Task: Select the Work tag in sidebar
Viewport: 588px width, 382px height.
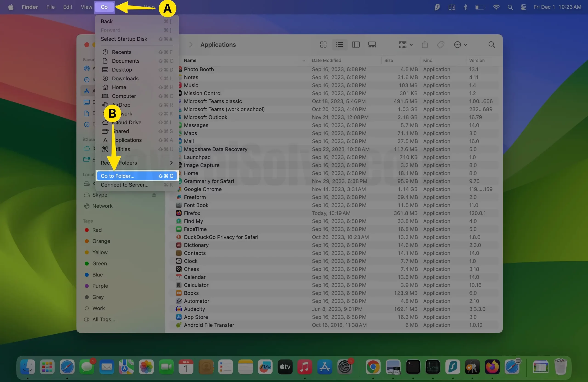Action: (98, 308)
